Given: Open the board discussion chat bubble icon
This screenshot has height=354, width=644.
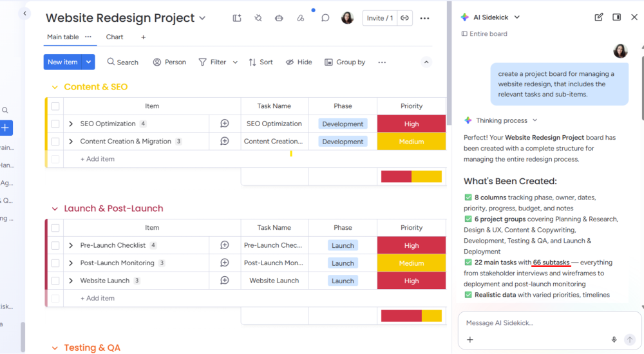Looking at the screenshot, I should pyautogui.click(x=325, y=18).
